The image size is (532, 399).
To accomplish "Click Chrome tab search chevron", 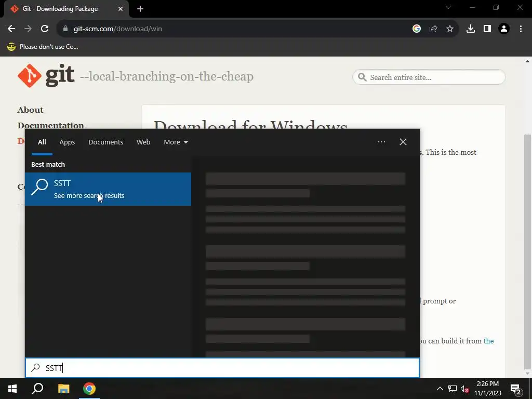I will 448,7.
